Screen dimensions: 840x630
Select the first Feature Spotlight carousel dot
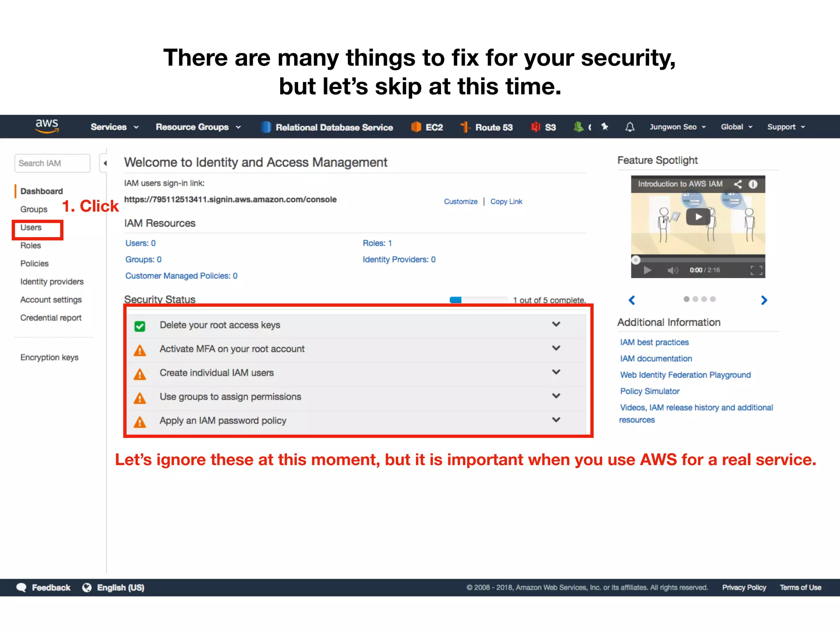(686, 299)
